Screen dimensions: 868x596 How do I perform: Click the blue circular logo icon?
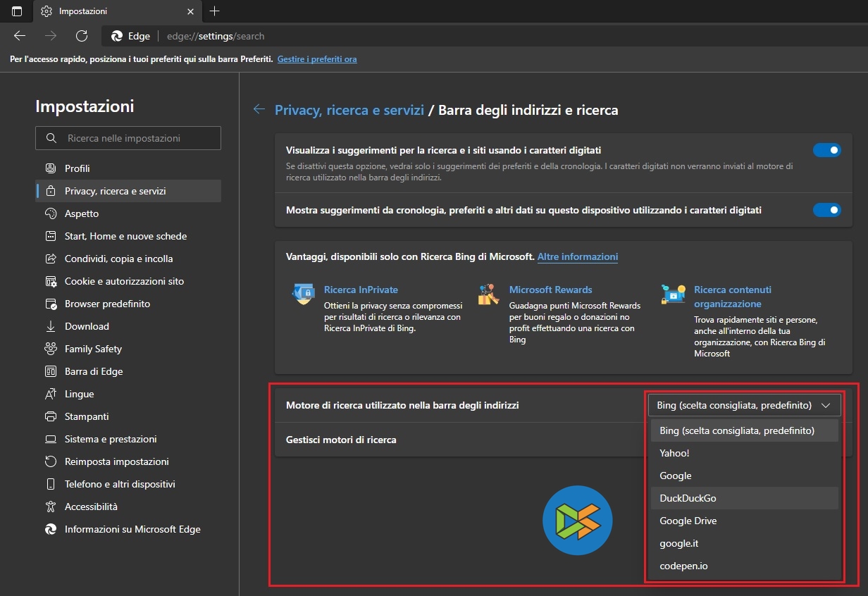coord(577,521)
